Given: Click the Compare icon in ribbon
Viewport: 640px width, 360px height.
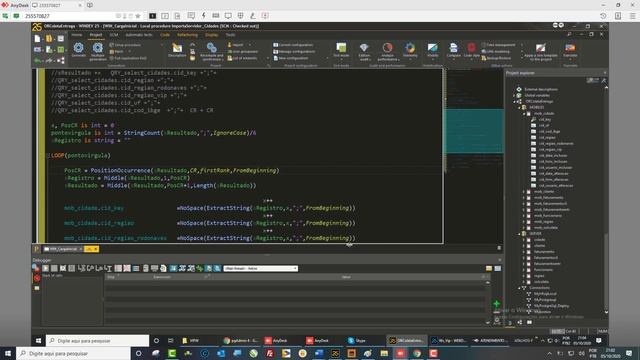Looking at the screenshot, I should [453, 47].
